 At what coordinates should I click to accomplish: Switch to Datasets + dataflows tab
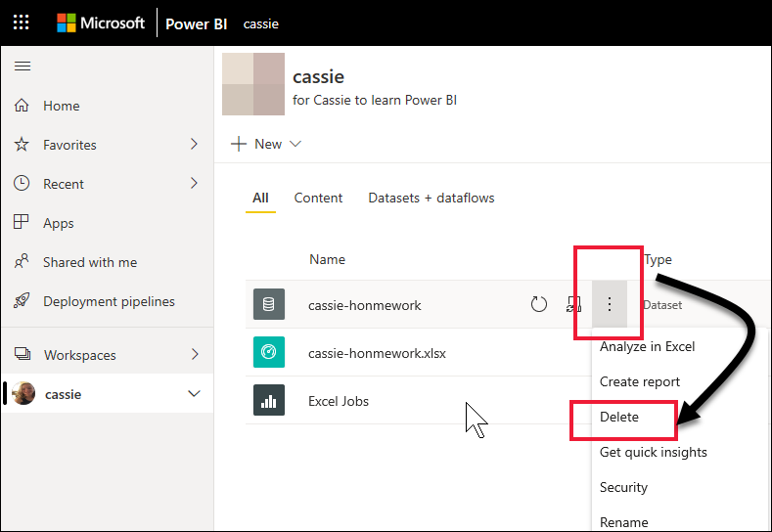click(431, 198)
